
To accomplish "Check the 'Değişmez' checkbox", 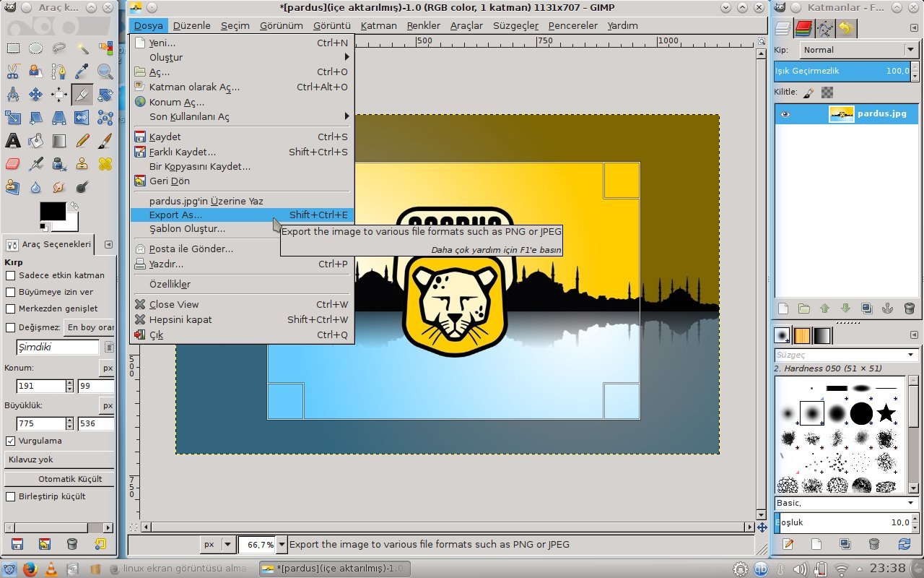I will pyautogui.click(x=11, y=327).
